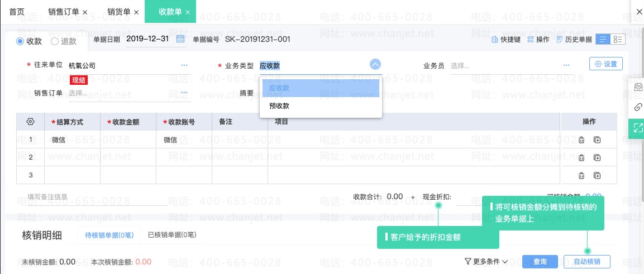Copy row 3 with duplicate icon
The height and width of the screenshot is (274, 644).
tap(597, 175)
